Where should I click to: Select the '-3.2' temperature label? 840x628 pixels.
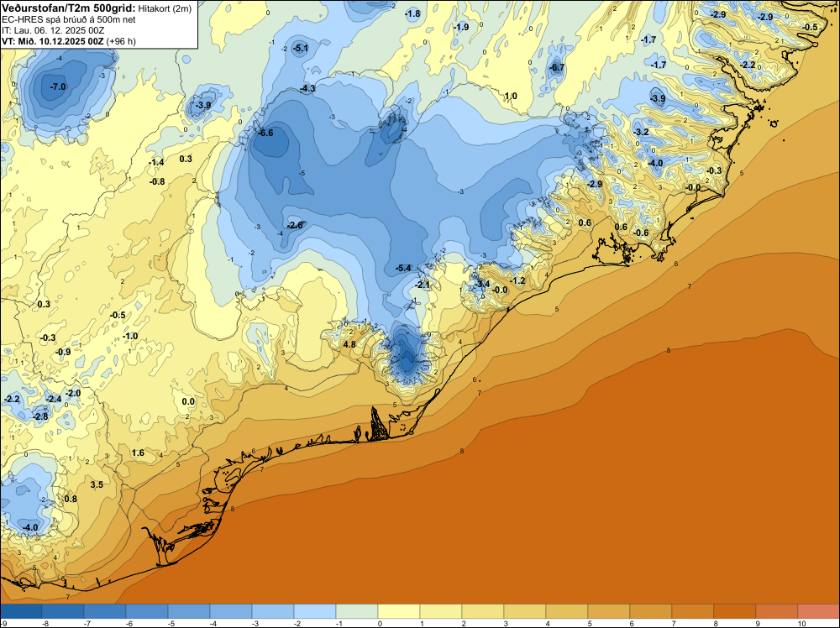[641, 132]
